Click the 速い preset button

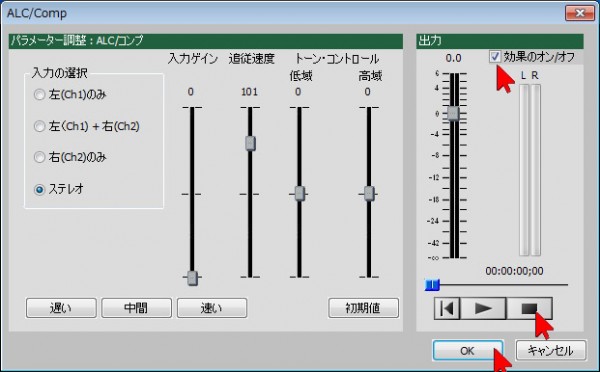click(x=212, y=308)
